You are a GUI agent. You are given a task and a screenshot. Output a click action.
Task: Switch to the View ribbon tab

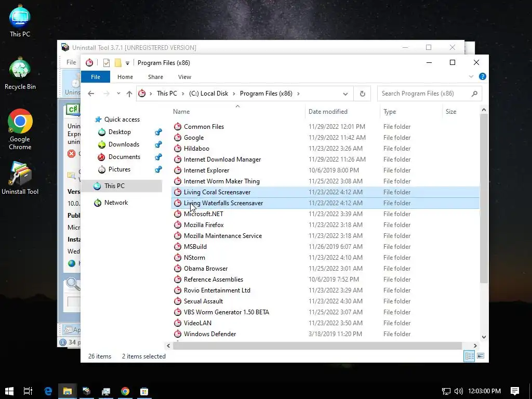click(x=184, y=77)
